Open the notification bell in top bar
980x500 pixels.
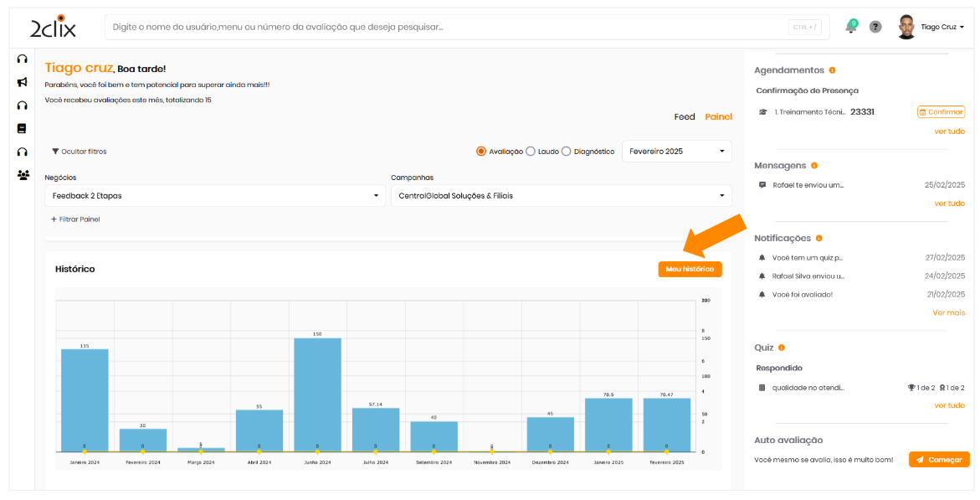pyautogui.click(x=850, y=27)
